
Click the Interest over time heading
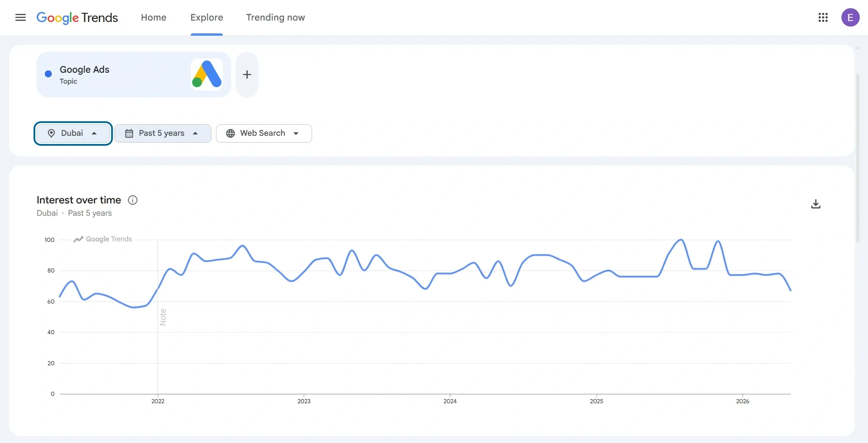tap(79, 200)
